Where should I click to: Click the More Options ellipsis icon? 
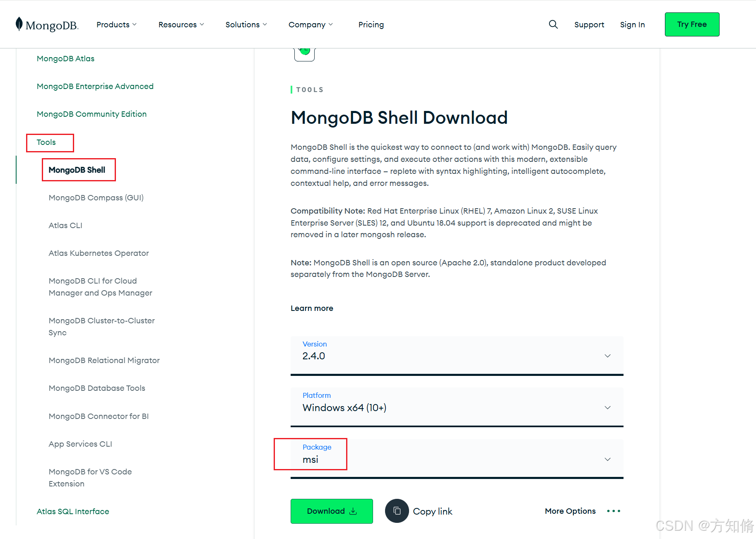coord(613,511)
